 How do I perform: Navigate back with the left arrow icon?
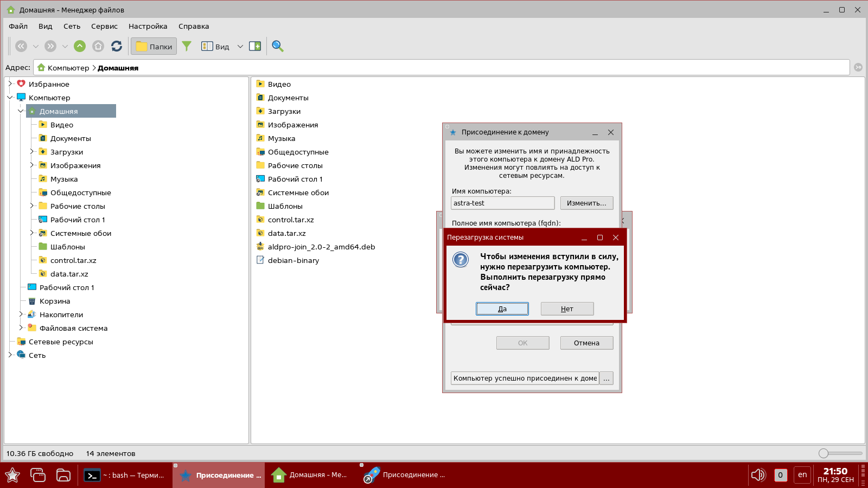[x=21, y=46]
